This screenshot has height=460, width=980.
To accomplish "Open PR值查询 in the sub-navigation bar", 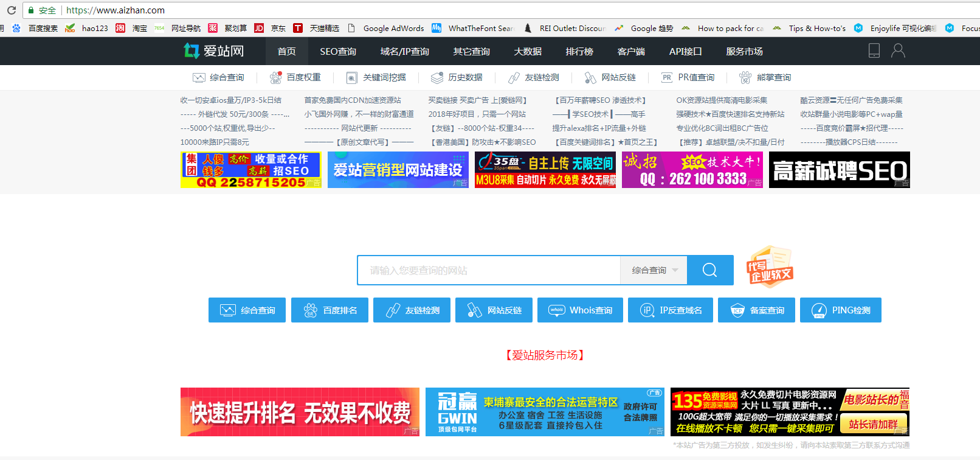I will pyautogui.click(x=688, y=77).
